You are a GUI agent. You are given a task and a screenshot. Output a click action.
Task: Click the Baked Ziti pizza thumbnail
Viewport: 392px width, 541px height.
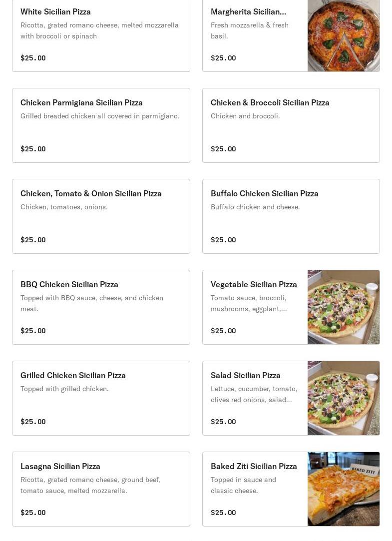(343, 489)
